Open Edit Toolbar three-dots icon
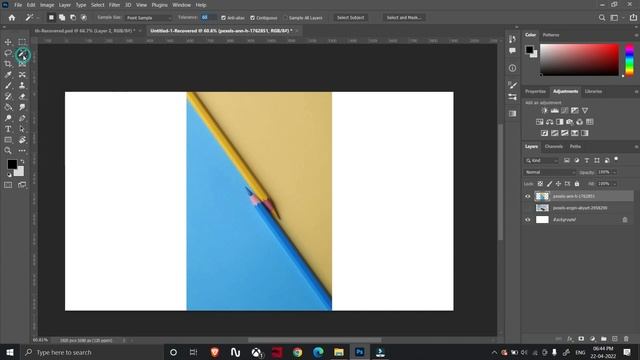 (22, 151)
